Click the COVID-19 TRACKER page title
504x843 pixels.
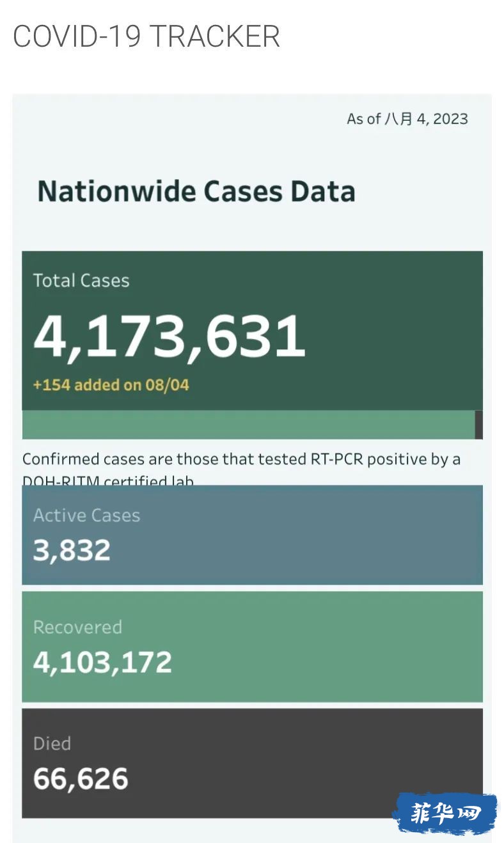[146, 36]
